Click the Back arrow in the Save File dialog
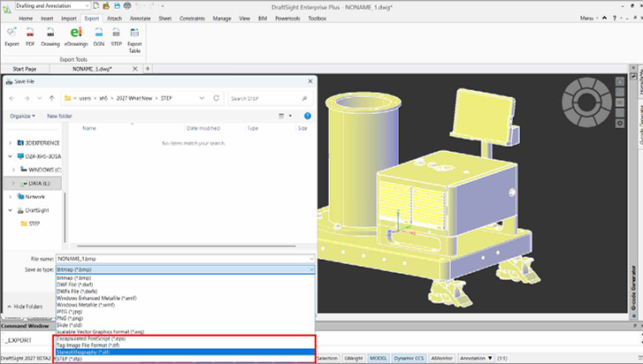Screen dimensions: 643x364 point(11,98)
